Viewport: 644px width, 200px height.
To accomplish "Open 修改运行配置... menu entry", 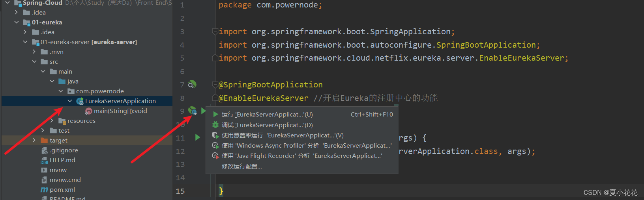I will 302,166.
